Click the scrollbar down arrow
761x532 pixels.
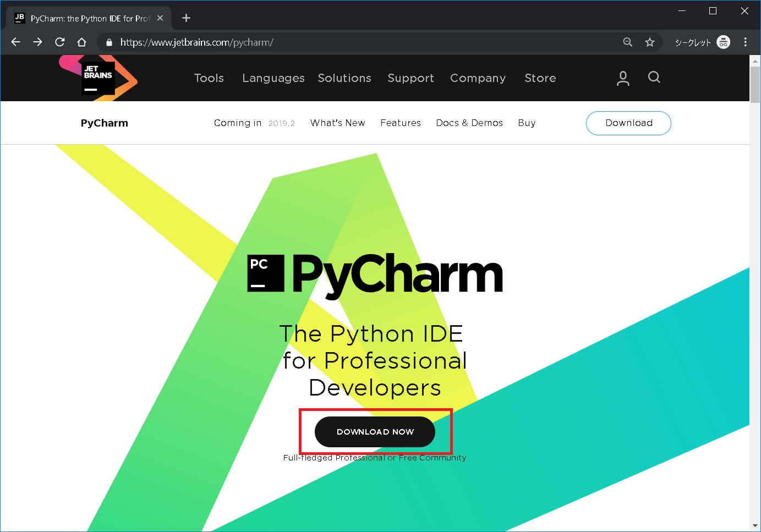coord(755,526)
